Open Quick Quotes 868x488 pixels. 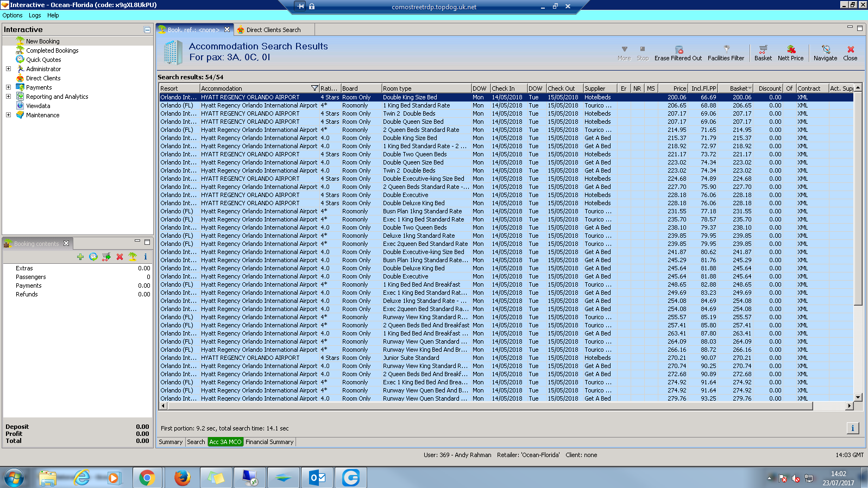(x=43, y=60)
